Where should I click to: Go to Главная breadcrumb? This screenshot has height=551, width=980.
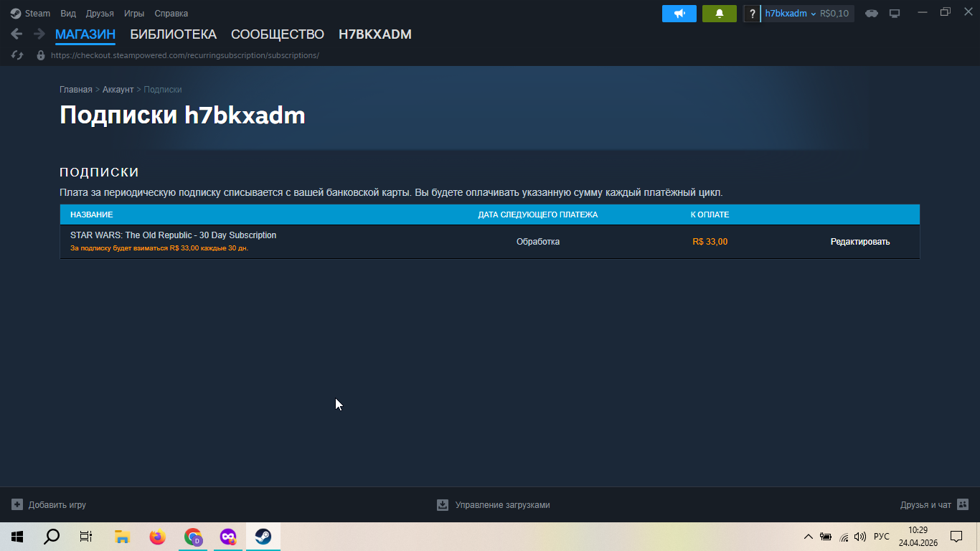pyautogui.click(x=76, y=90)
